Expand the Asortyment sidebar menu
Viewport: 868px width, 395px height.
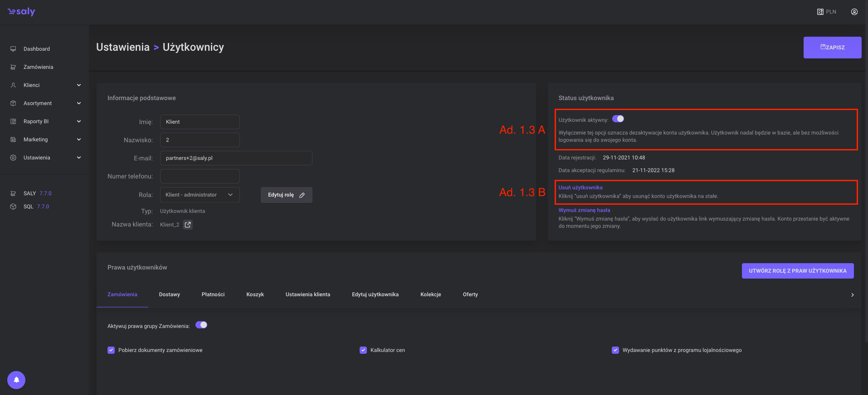[x=79, y=103]
